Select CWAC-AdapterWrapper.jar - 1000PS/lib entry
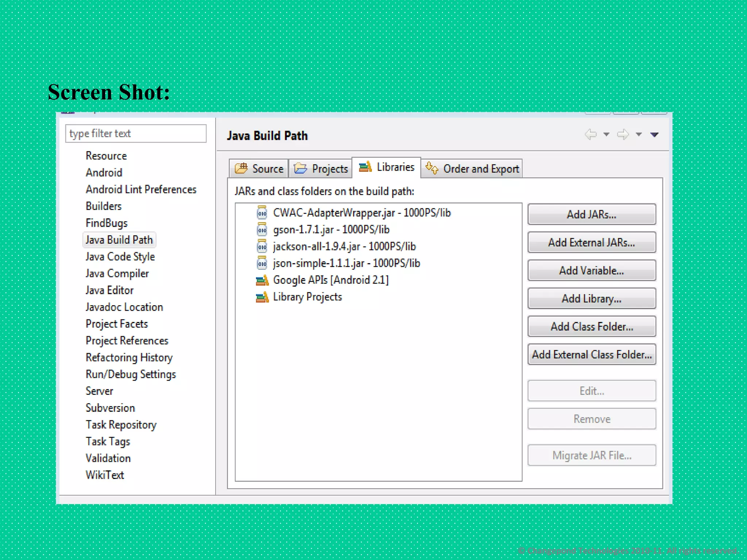Viewport: 747px width, 560px height. 362,213
